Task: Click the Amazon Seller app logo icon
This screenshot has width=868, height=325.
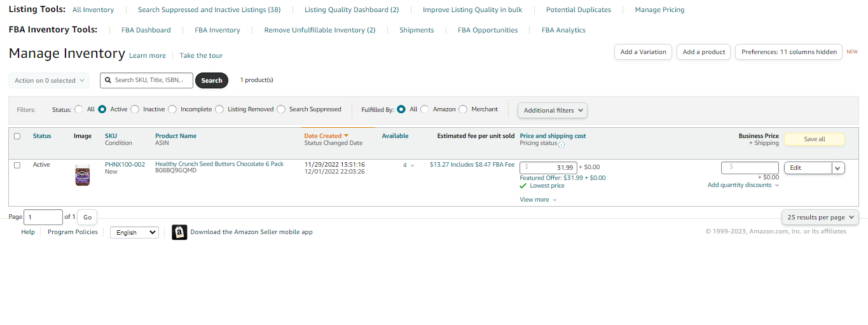Action: pos(179,232)
